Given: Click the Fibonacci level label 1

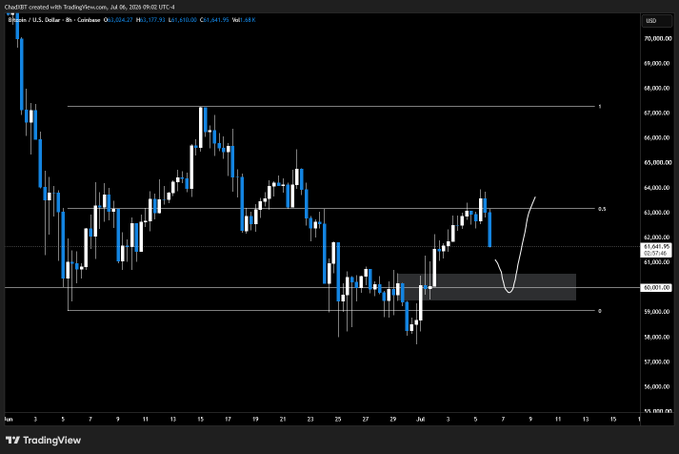Looking at the screenshot, I should 600,107.
